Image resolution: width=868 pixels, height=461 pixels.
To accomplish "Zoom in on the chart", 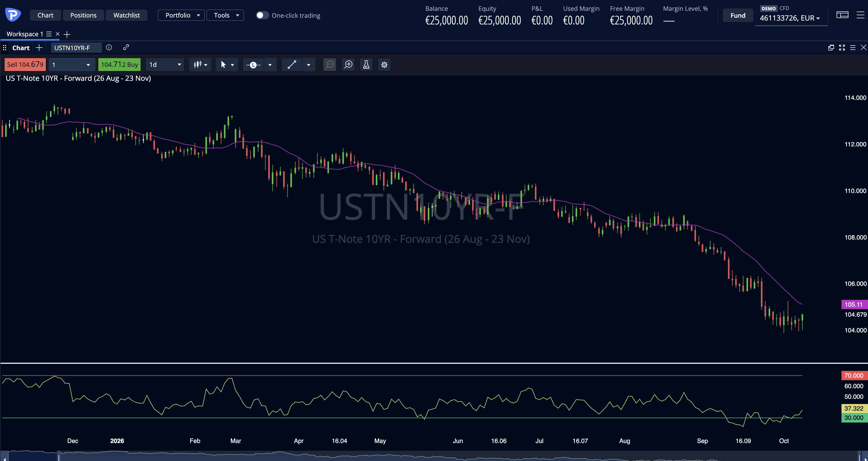I will [349, 65].
